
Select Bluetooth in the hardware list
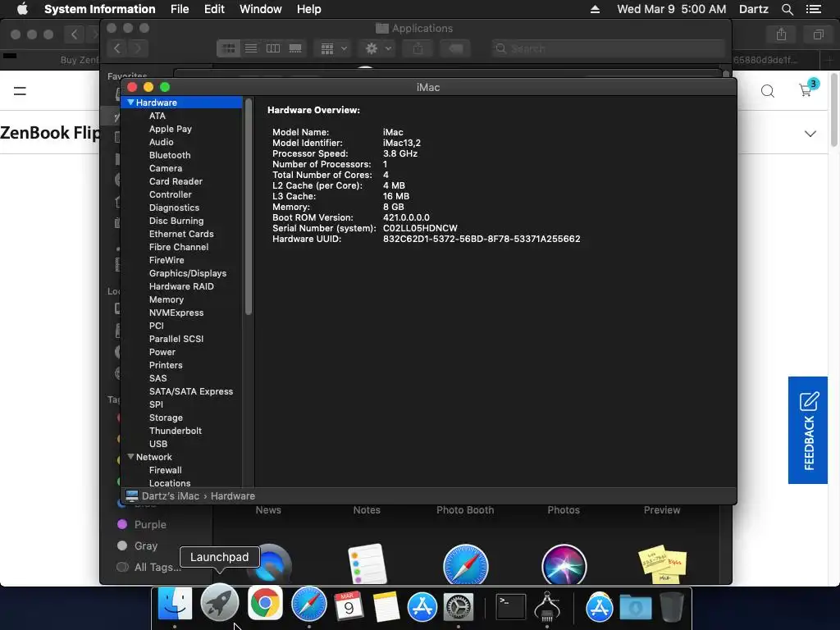170,155
